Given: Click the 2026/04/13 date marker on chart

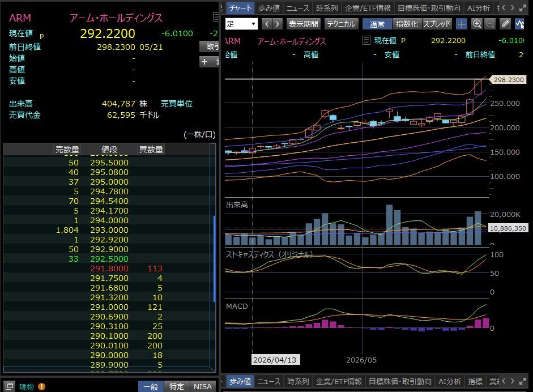Looking at the screenshot, I should pyautogui.click(x=275, y=360).
